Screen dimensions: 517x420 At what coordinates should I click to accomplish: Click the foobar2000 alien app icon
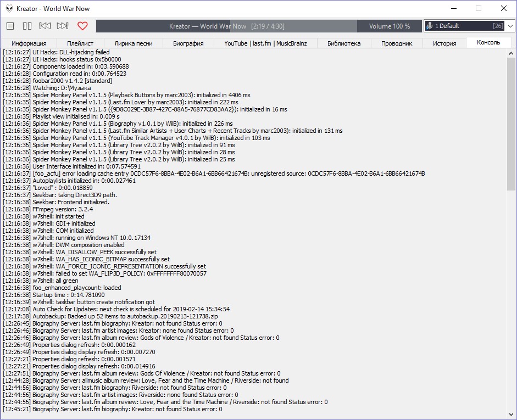coord(9,8)
